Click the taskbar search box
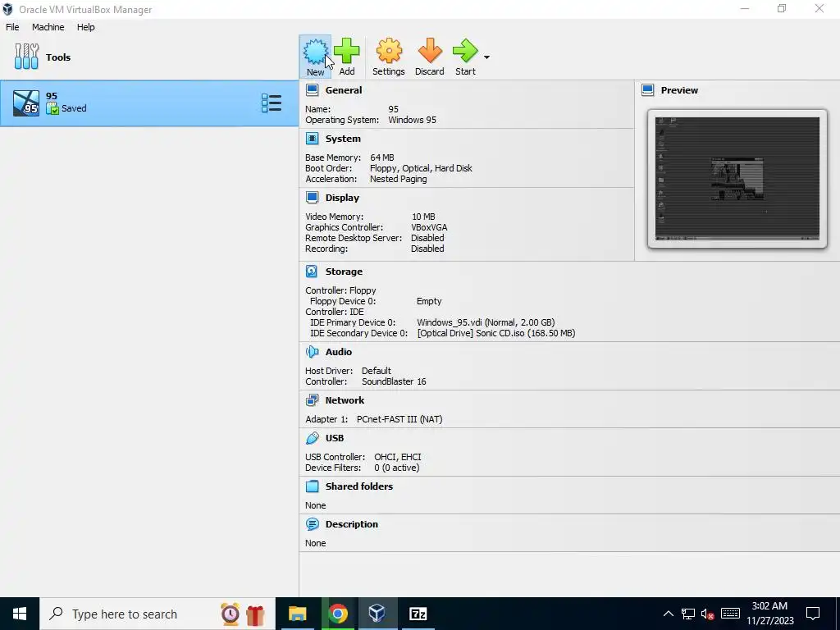Image resolution: width=840 pixels, height=630 pixels. (157, 614)
